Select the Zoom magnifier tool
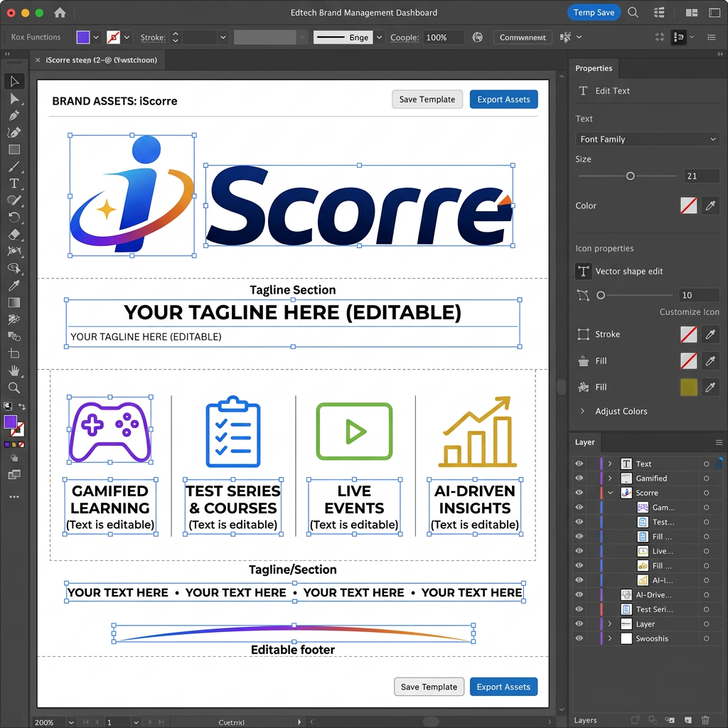Screen dimensions: 728x728 (x=14, y=387)
